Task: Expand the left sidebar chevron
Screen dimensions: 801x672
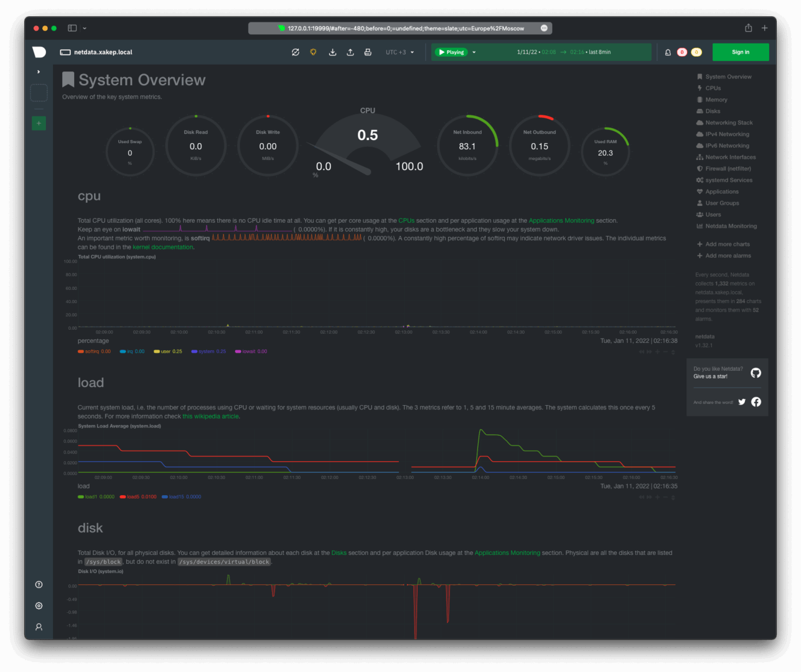Action: click(x=39, y=72)
